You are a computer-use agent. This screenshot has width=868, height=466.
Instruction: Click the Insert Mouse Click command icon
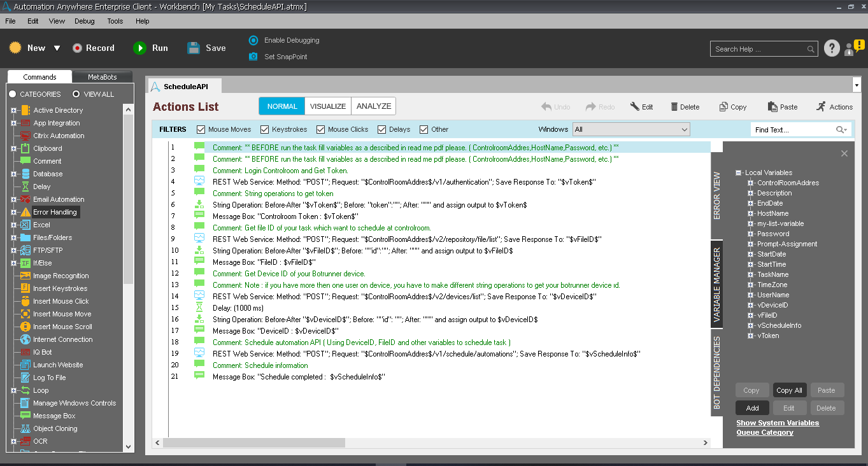25,301
